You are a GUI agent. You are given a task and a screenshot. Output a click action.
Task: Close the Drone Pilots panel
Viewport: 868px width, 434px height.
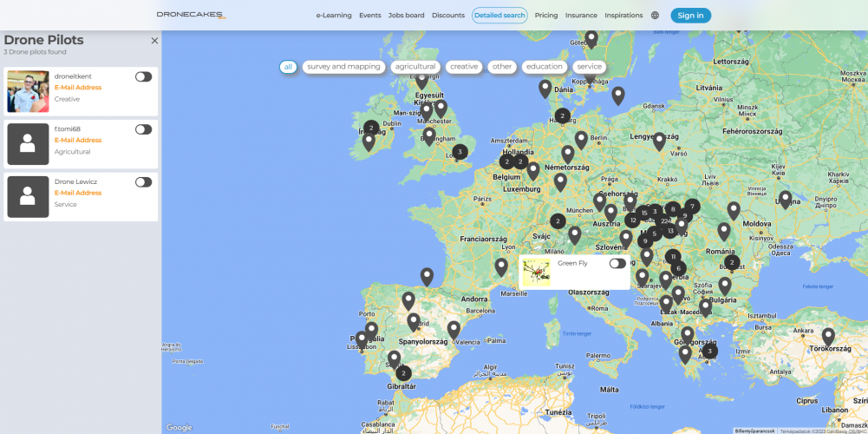154,41
